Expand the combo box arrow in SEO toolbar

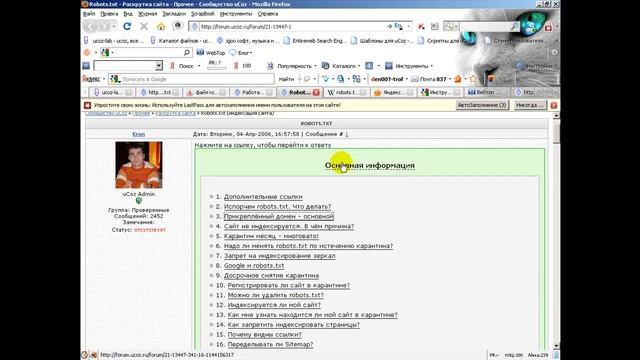point(159,66)
